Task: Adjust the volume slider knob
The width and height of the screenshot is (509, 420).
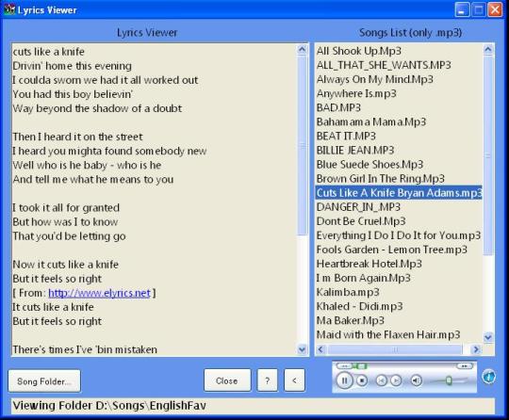Action: click(x=449, y=380)
